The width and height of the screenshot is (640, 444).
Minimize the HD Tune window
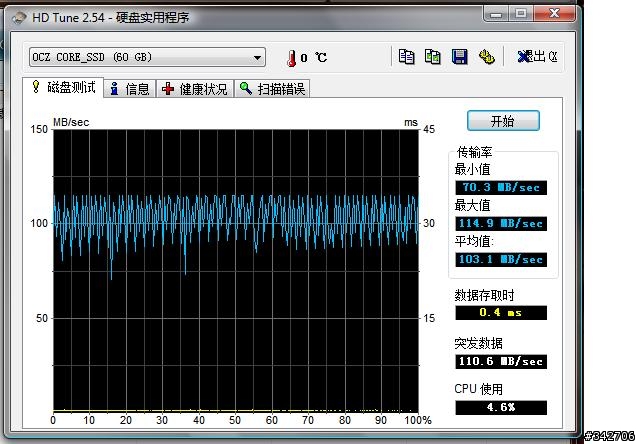(496, 14)
